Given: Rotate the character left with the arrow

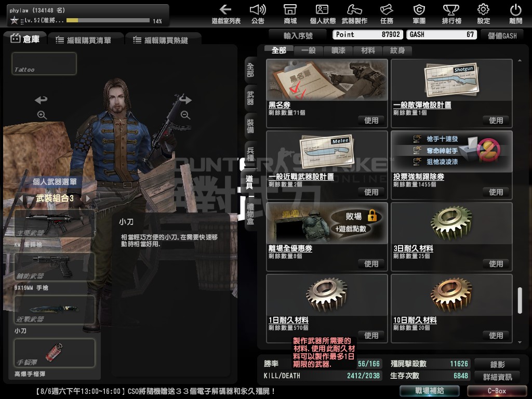Looking at the screenshot, I should (x=41, y=100).
